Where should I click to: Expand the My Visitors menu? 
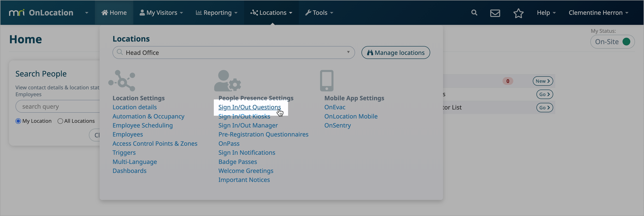click(x=161, y=13)
